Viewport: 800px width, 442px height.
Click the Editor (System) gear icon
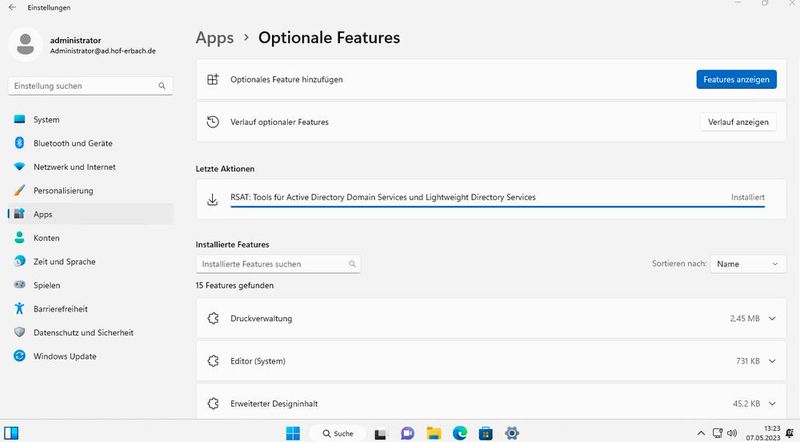[213, 361]
